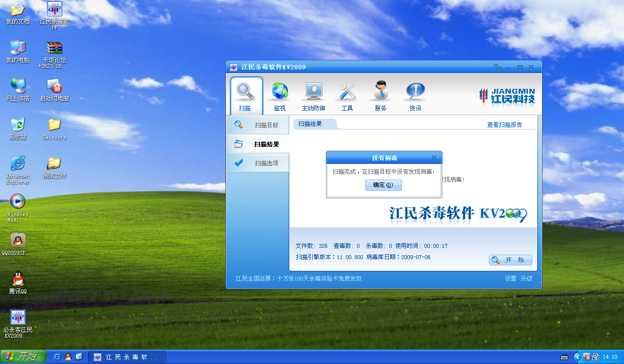Select 扫描结果 in the left sidebar
This screenshot has height=364, width=624.
click(258, 144)
